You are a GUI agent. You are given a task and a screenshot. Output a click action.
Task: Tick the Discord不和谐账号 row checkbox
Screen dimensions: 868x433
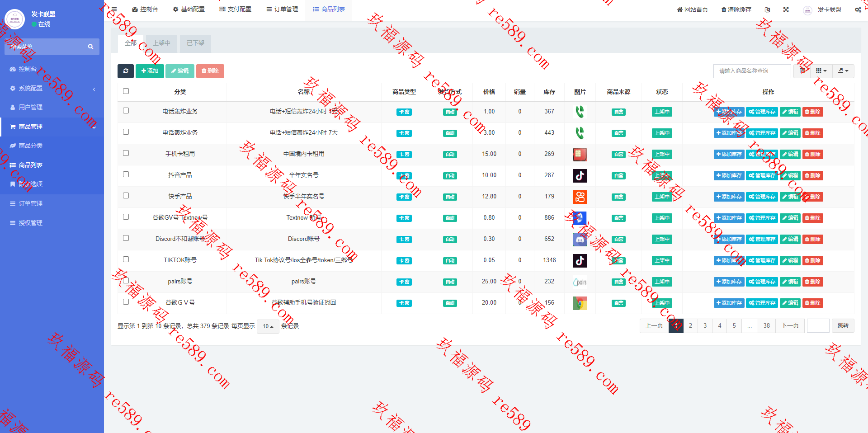tap(126, 238)
